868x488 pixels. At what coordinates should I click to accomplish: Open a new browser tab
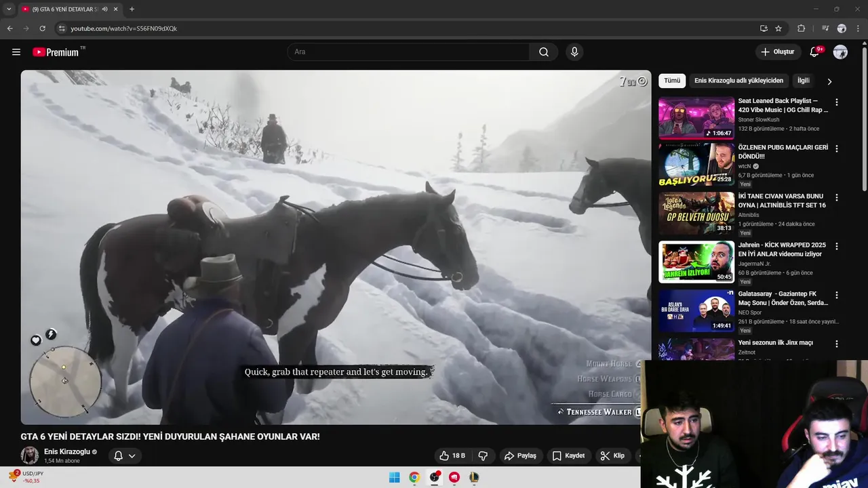pos(132,9)
